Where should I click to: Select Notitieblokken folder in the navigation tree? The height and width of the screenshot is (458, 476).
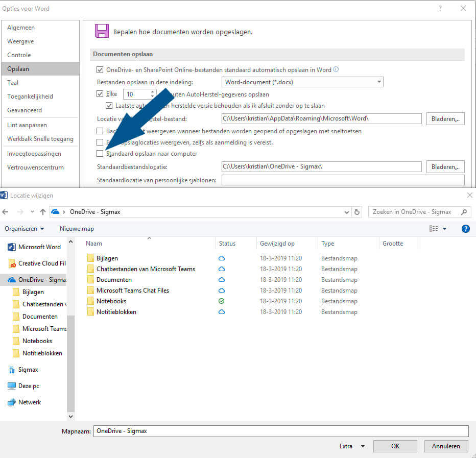38,353
